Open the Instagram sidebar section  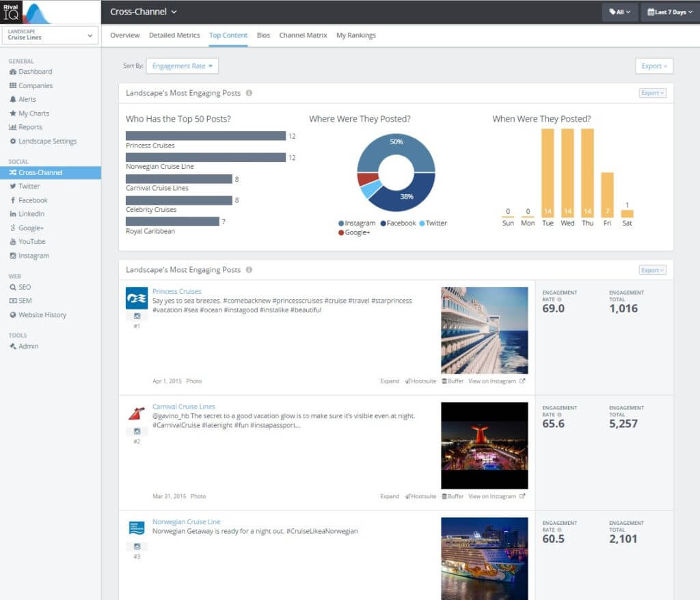tap(29, 256)
